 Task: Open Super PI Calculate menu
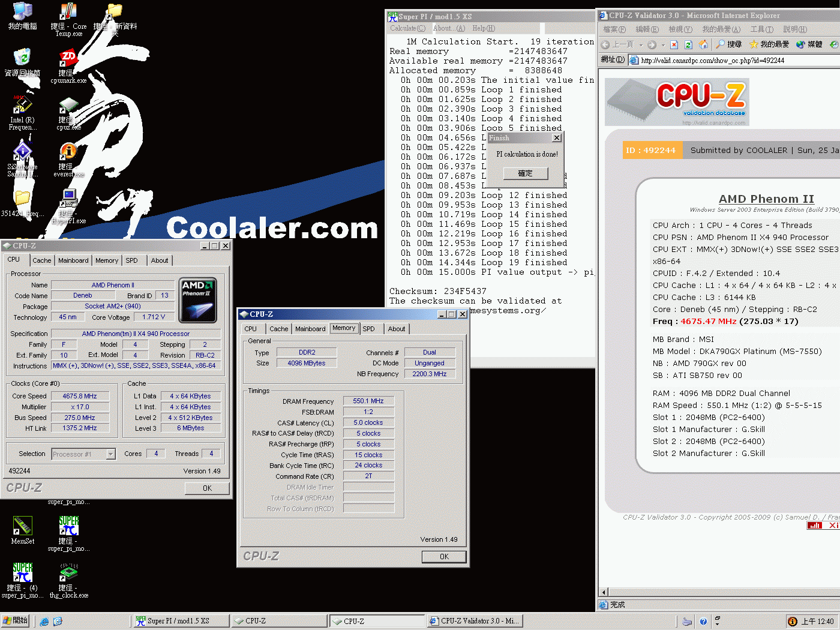[407, 28]
